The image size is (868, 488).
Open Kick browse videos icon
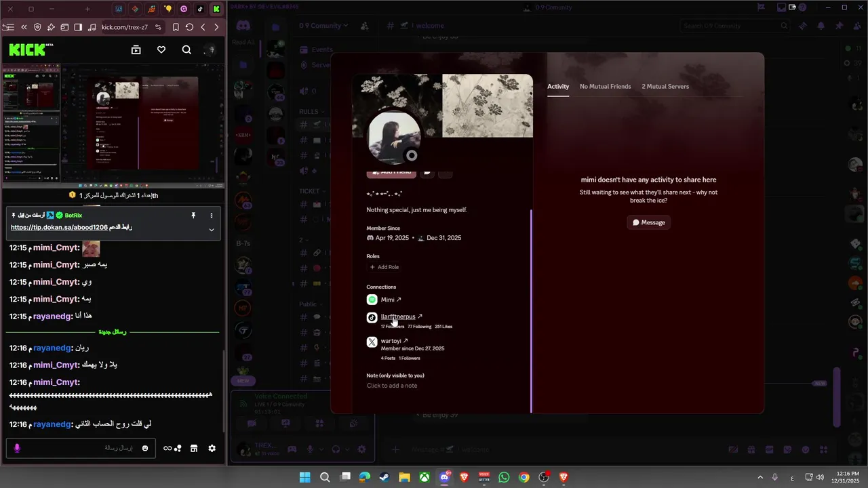(x=136, y=49)
